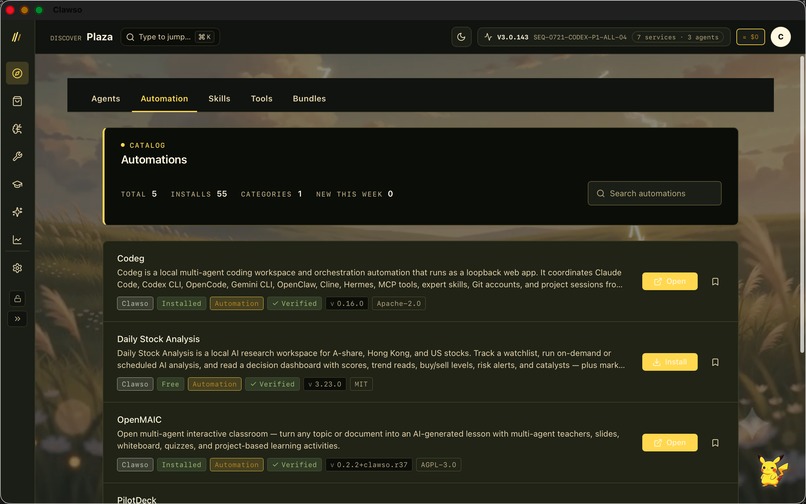The height and width of the screenshot is (504, 806).
Task: Open the gear settings icon in sidebar
Action: (17, 268)
